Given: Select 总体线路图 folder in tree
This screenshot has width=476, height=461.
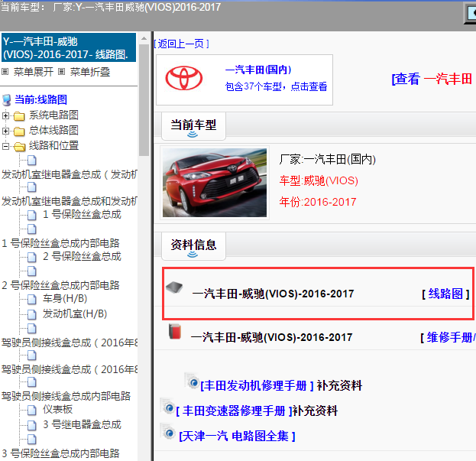Looking at the screenshot, I should point(53,130).
